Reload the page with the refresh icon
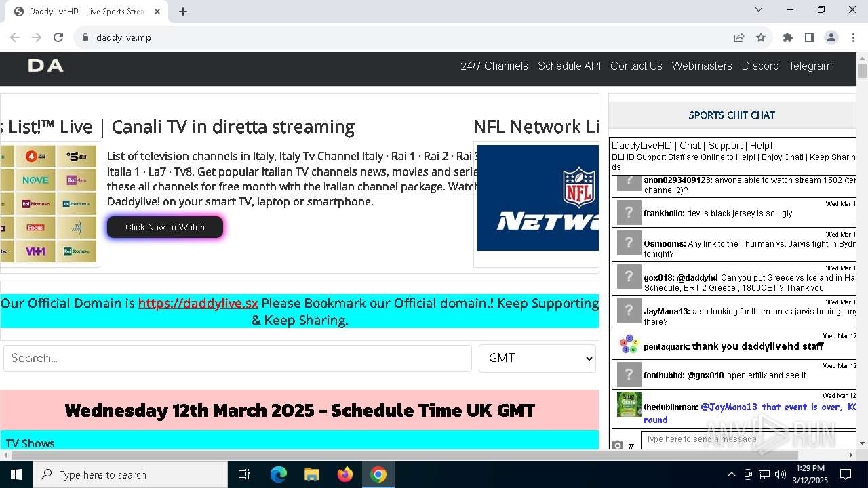 [x=58, y=37]
